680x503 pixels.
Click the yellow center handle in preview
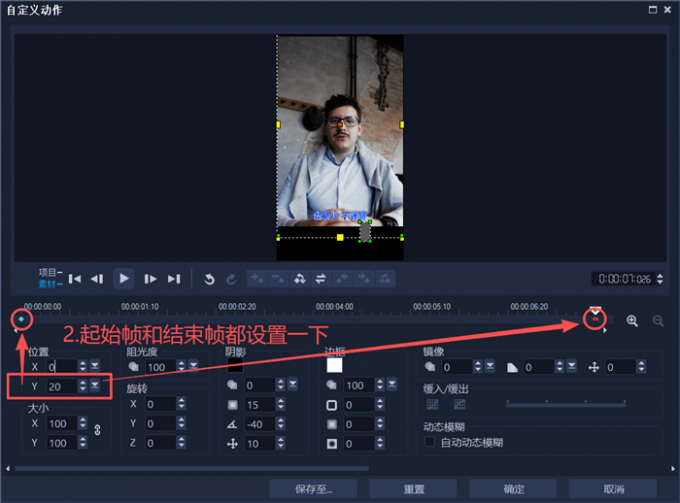[340, 237]
